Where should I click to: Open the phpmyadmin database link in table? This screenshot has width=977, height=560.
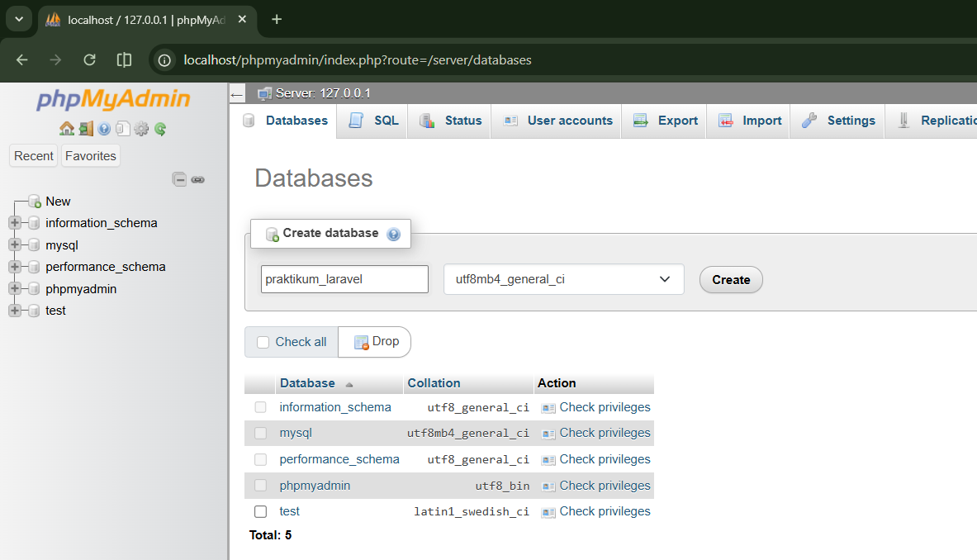pyautogui.click(x=315, y=485)
